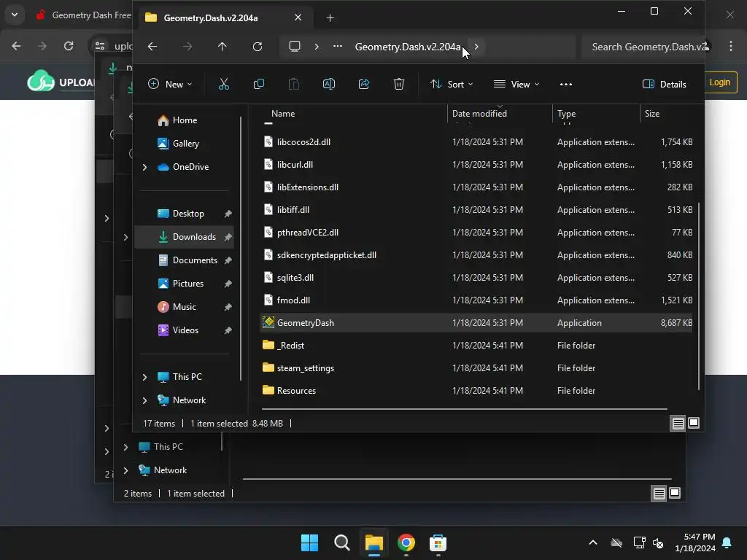Open taskbar Search
The height and width of the screenshot is (560, 747).
341,542
